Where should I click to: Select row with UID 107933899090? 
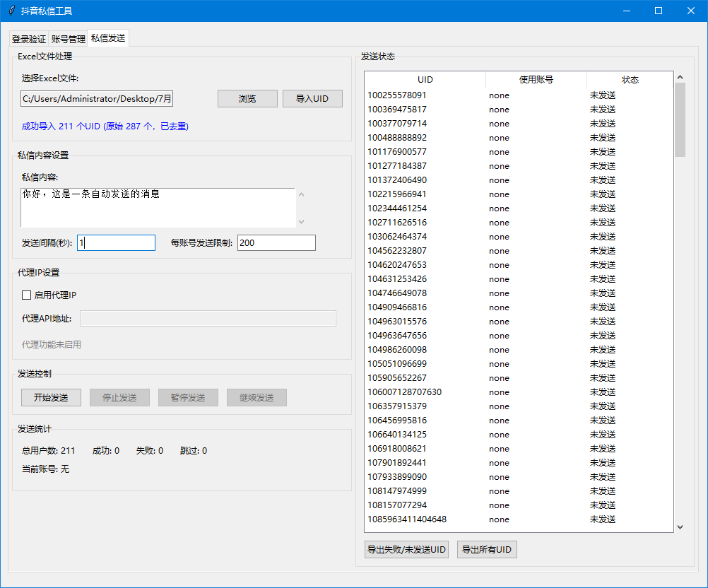519,477
